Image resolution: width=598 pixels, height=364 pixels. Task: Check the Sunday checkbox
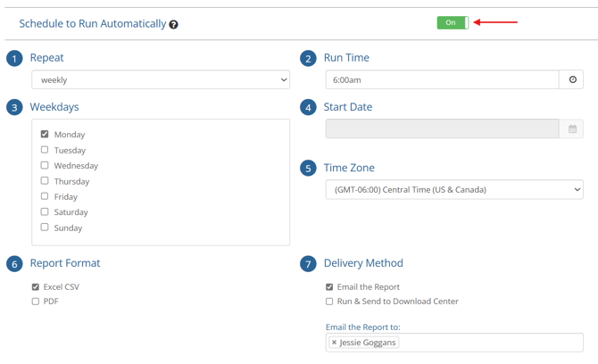pyautogui.click(x=45, y=227)
